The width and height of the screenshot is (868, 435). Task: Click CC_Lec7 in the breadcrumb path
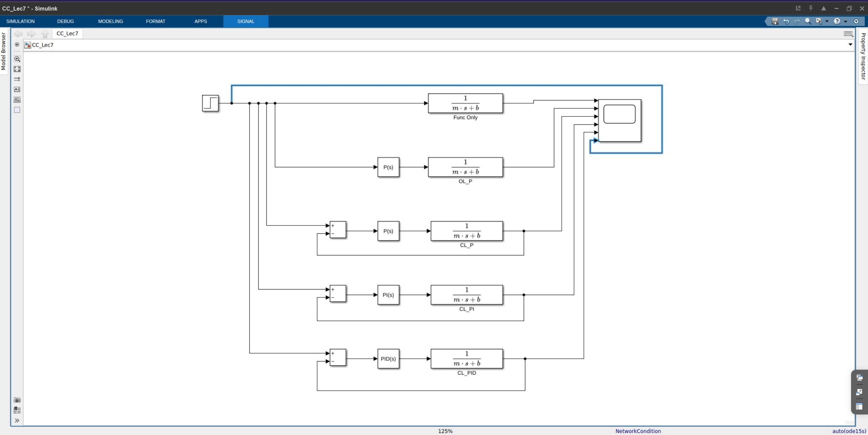(43, 45)
